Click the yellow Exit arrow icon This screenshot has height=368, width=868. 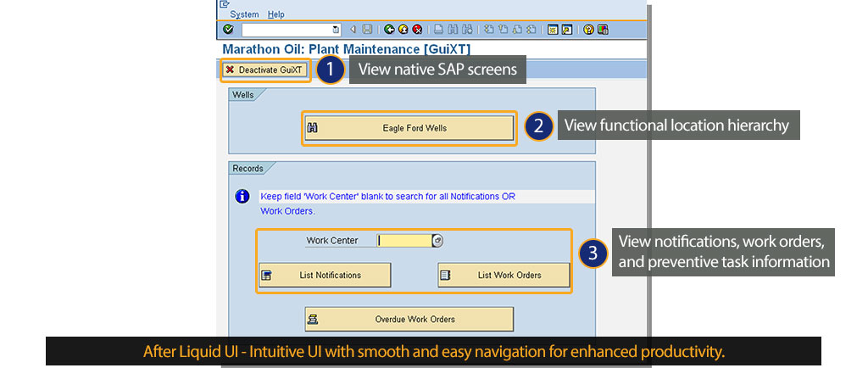(x=403, y=30)
